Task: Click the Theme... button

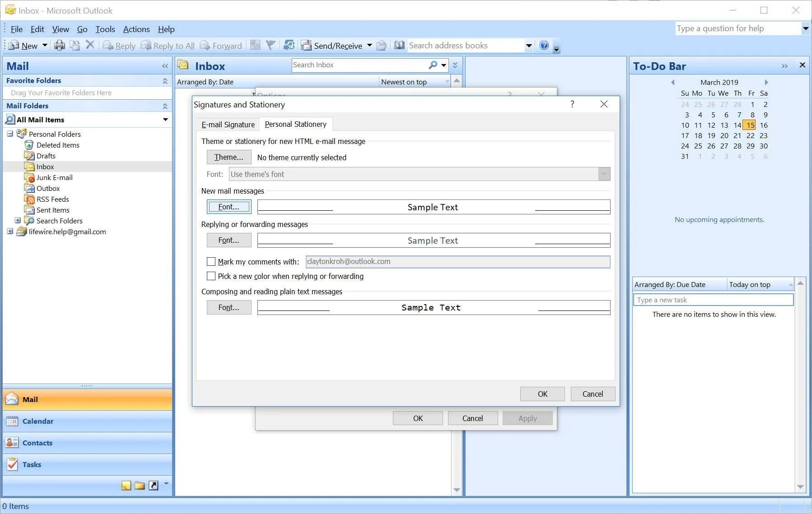Action: 229,157
